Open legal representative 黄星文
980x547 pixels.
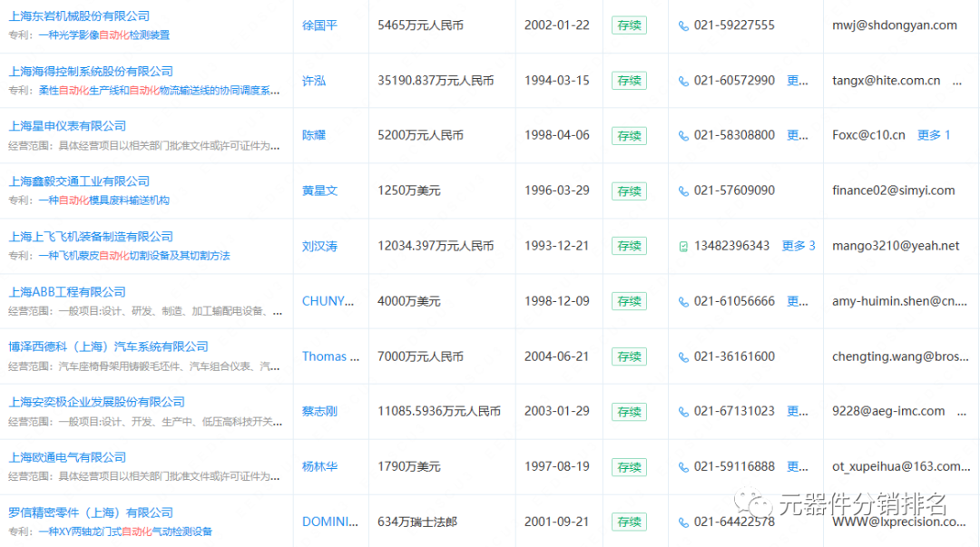(319, 190)
